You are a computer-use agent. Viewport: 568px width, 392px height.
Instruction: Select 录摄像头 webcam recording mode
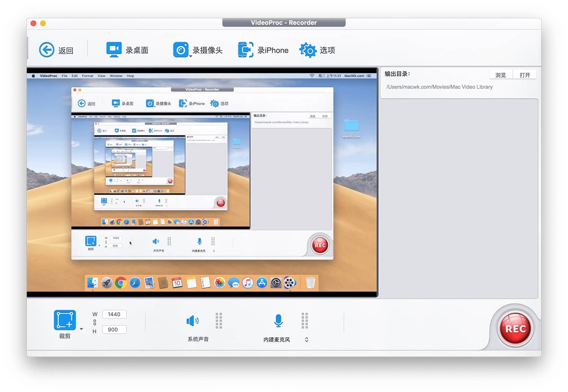198,50
